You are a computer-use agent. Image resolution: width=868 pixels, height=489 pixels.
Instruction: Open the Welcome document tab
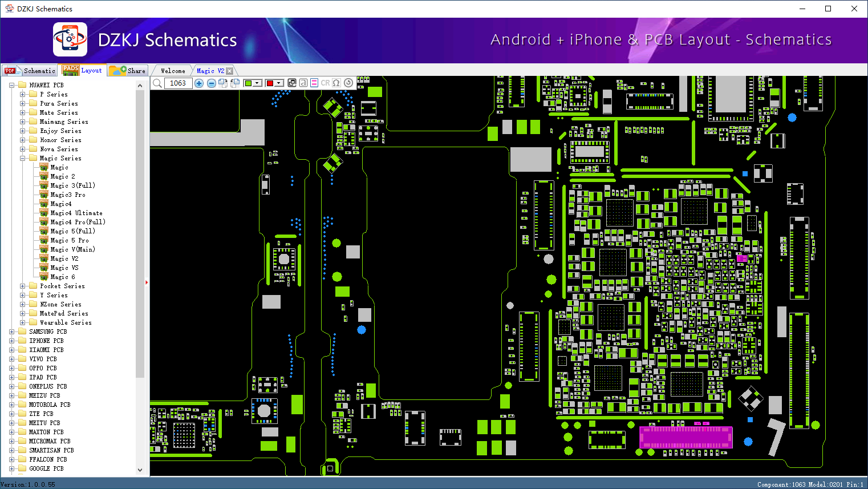point(173,71)
